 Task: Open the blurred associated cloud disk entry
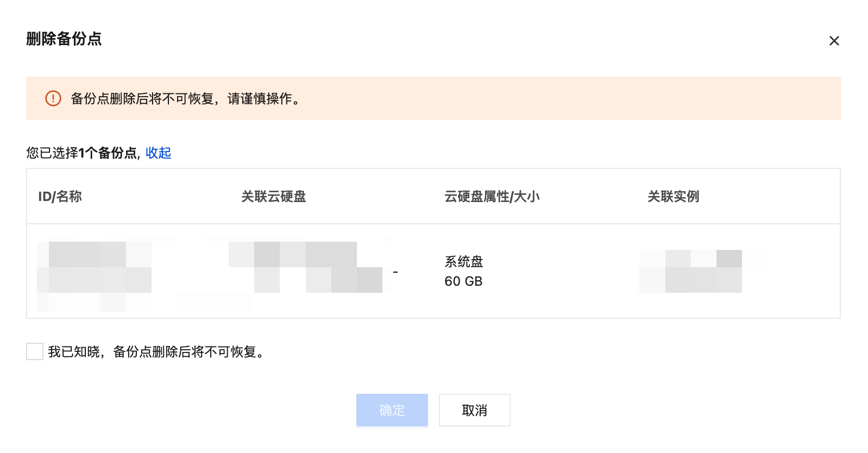[305, 267]
